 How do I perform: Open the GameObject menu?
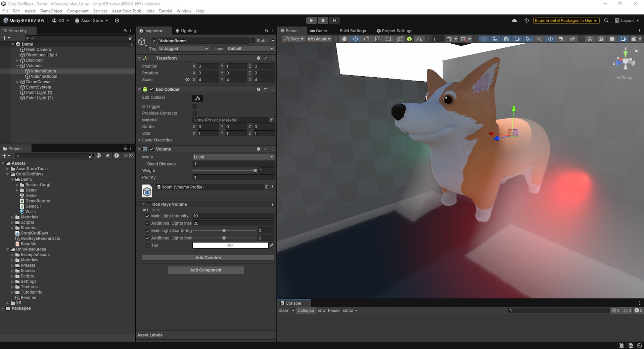point(51,11)
